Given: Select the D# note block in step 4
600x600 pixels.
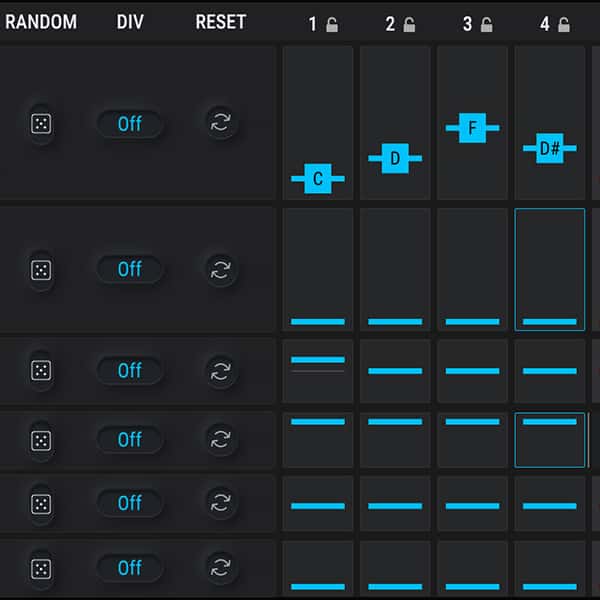Looking at the screenshot, I should (549, 149).
